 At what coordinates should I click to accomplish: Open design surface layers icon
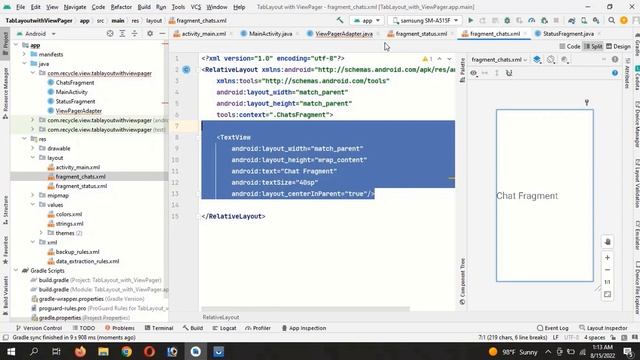coord(537,60)
